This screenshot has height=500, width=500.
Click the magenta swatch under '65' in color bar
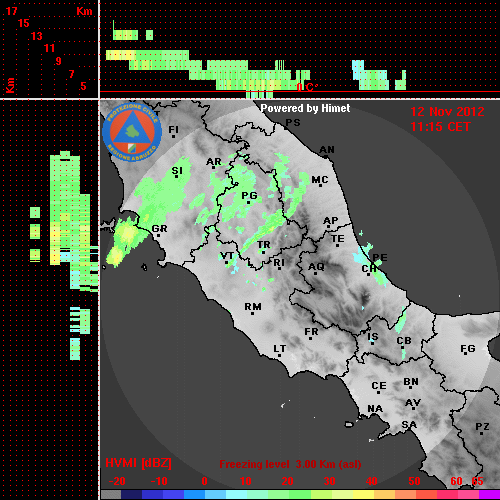point(489,495)
